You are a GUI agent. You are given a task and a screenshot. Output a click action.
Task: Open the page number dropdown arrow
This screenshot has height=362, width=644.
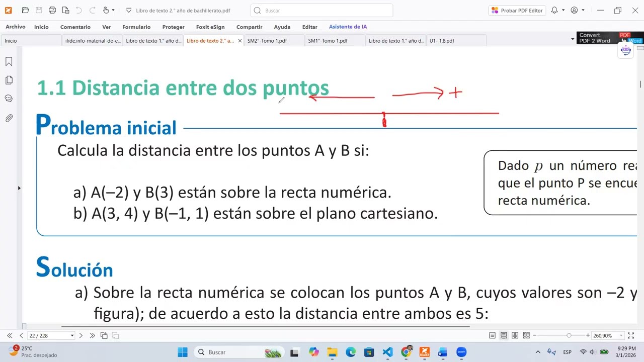(x=72, y=335)
